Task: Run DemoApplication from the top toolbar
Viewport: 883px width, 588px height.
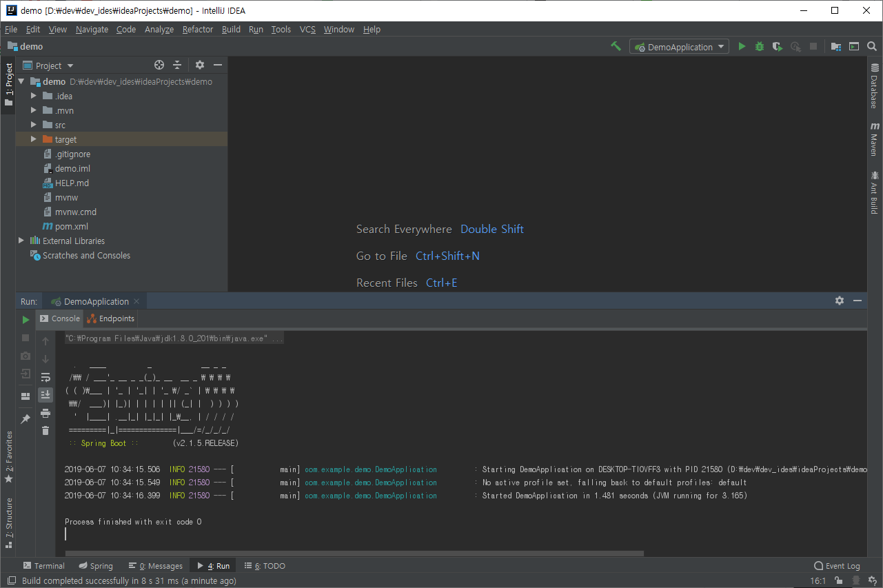Action: coord(742,46)
